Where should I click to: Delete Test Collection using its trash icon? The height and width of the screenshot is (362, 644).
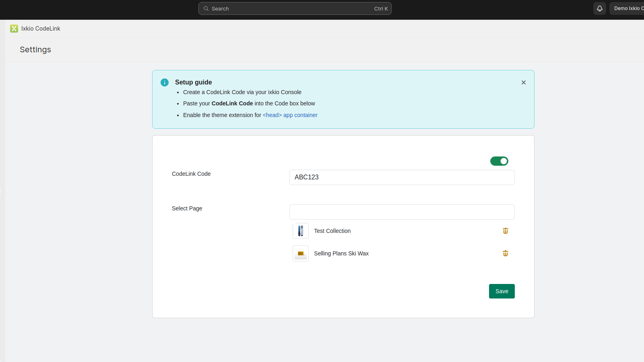point(505,231)
